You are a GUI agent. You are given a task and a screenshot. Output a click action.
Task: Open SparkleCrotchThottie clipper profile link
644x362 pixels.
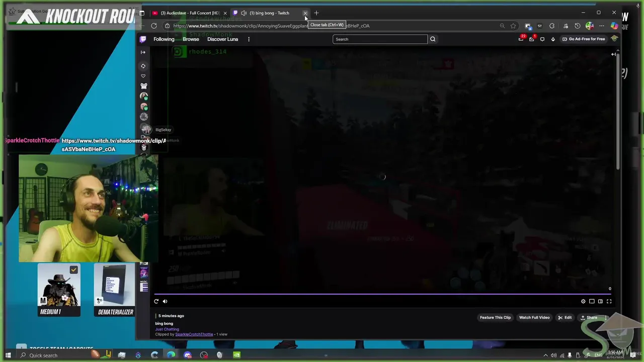194,334
